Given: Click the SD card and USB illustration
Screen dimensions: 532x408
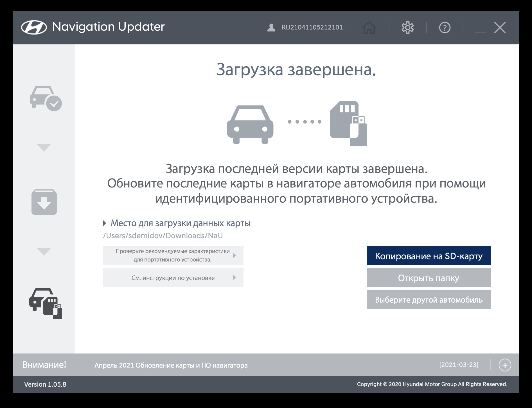Looking at the screenshot, I should [x=349, y=123].
